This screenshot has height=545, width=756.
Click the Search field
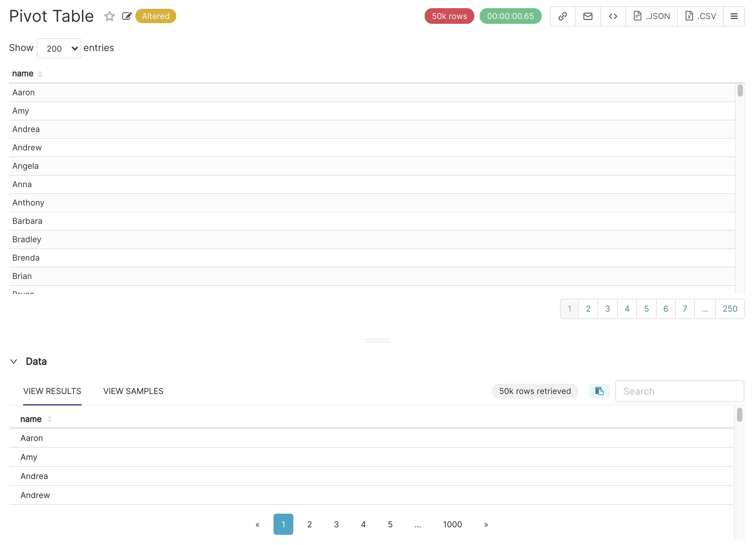pyautogui.click(x=679, y=391)
